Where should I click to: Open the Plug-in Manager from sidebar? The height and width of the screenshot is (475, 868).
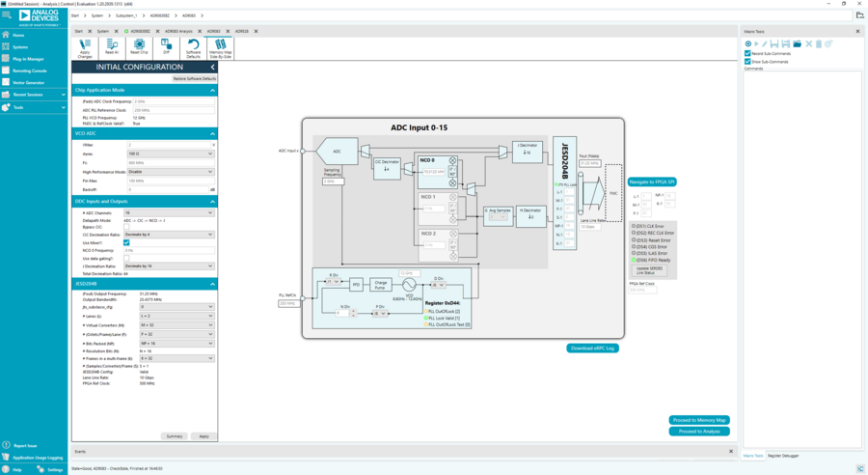[x=28, y=59]
